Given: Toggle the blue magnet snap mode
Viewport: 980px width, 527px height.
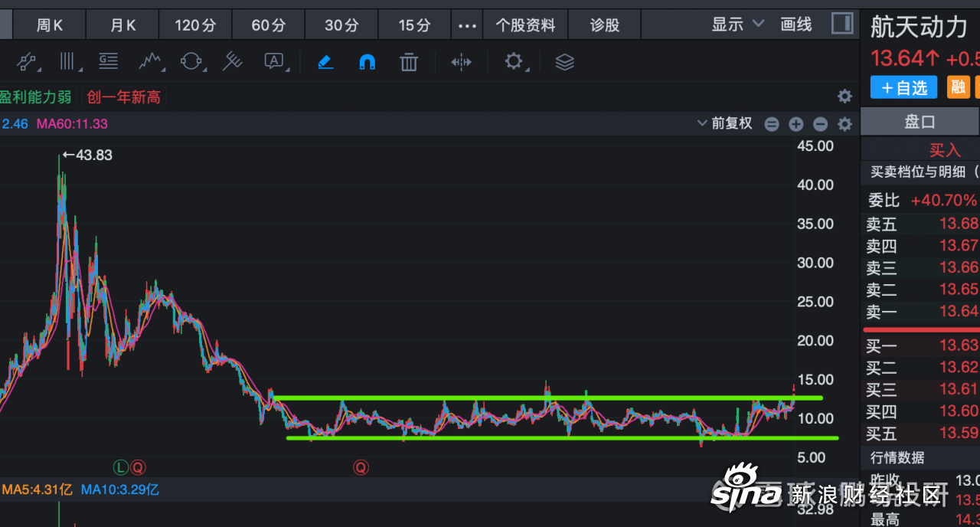Looking at the screenshot, I should pyautogui.click(x=367, y=62).
